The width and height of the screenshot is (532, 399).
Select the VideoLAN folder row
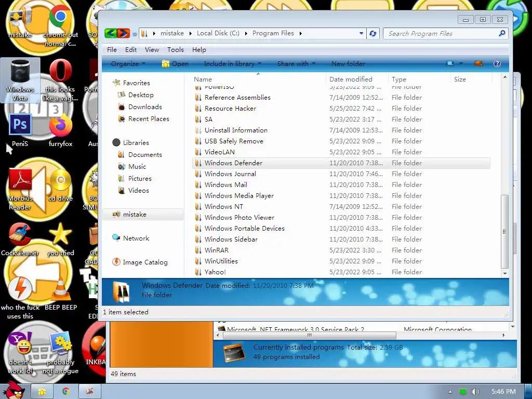tap(341, 152)
